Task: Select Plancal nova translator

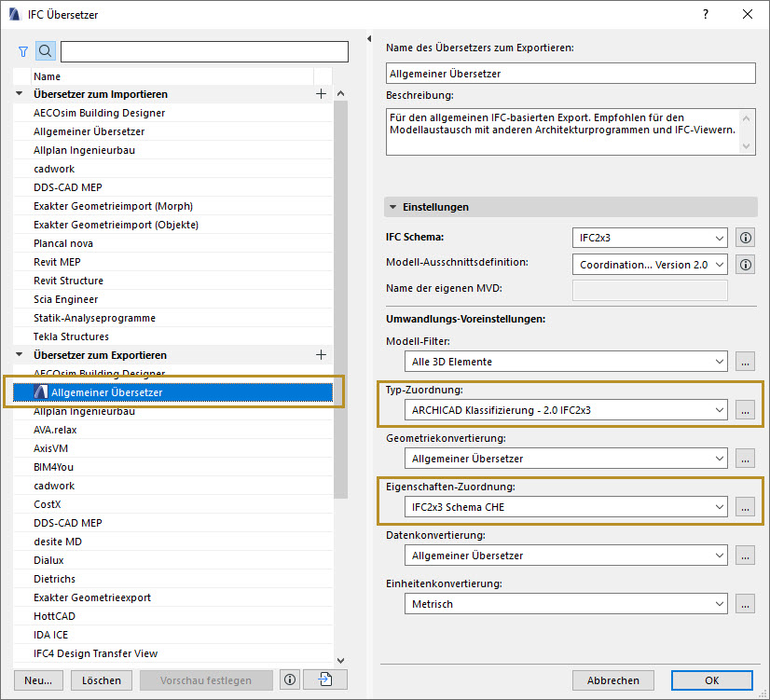Action: pyautogui.click(x=173, y=243)
